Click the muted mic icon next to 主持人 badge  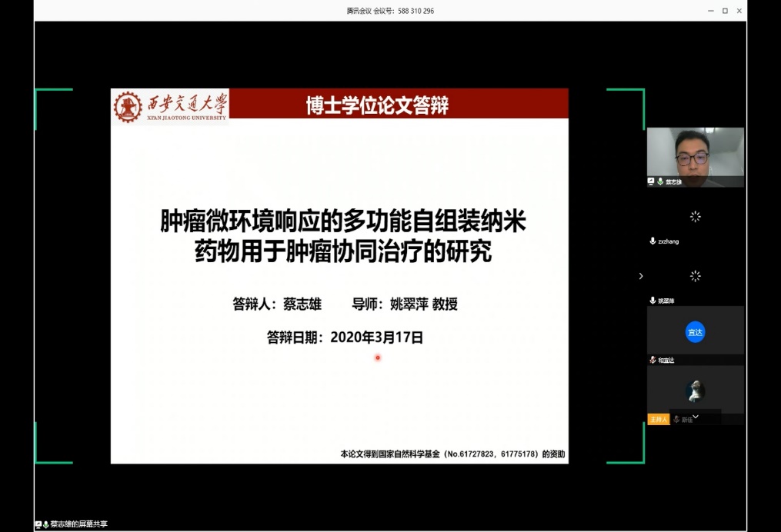pos(676,420)
